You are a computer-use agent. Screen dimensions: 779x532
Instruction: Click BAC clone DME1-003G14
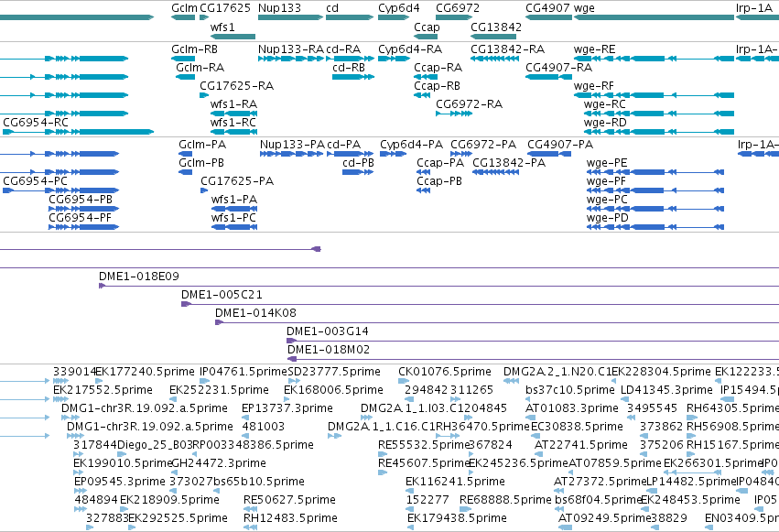pyautogui.click(x=328, y=331)
